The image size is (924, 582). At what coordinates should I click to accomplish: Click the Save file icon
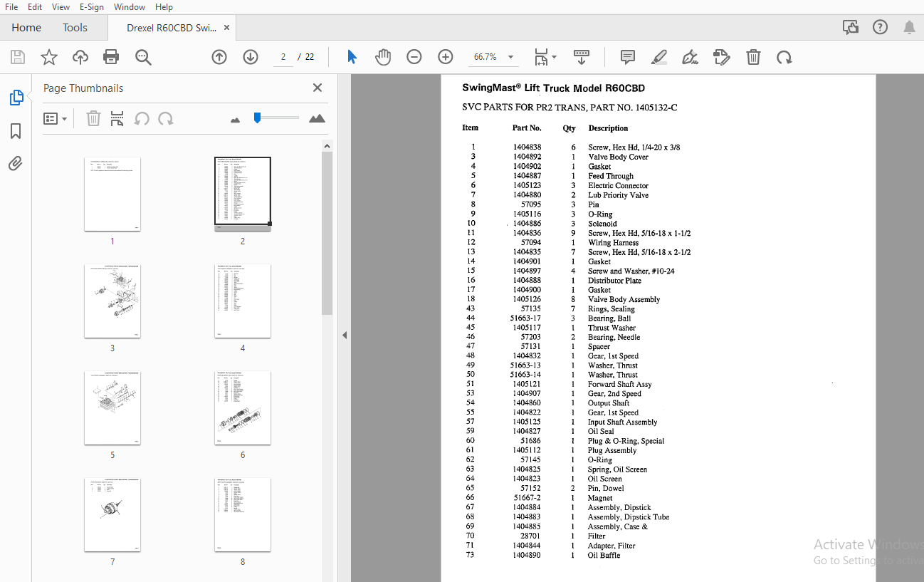coord(18,58)
